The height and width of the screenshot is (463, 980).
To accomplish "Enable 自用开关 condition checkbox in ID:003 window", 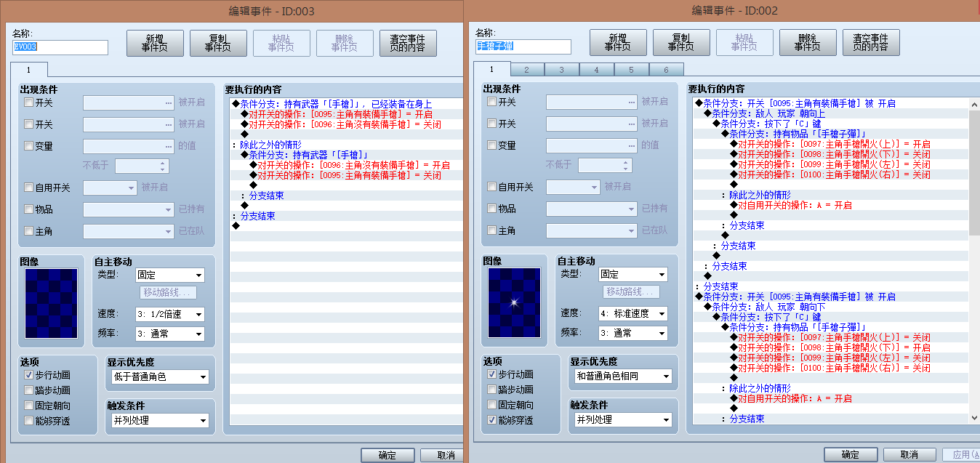I will pyautogui.click(x=29, y=188).
